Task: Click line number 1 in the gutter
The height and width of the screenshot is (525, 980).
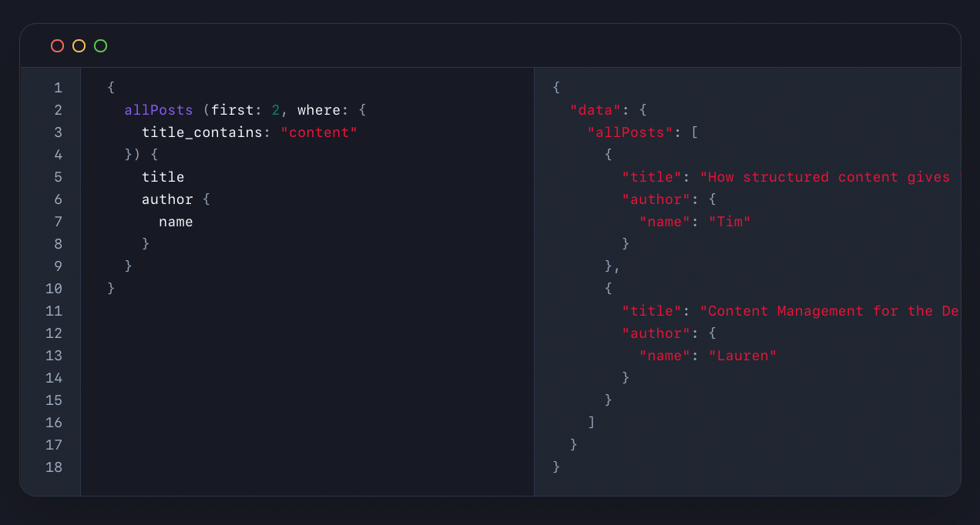Action: pyautogui.click(x=58, y=88)
